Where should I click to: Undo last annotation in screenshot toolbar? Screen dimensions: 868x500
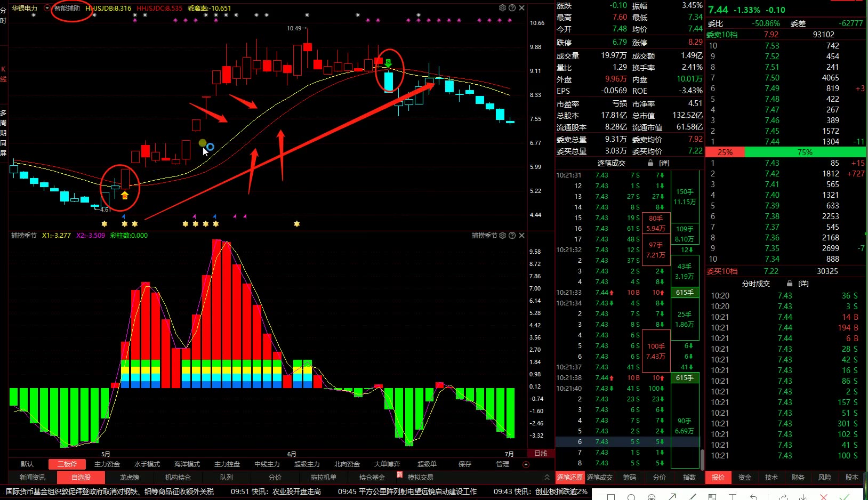pos(753,497)
